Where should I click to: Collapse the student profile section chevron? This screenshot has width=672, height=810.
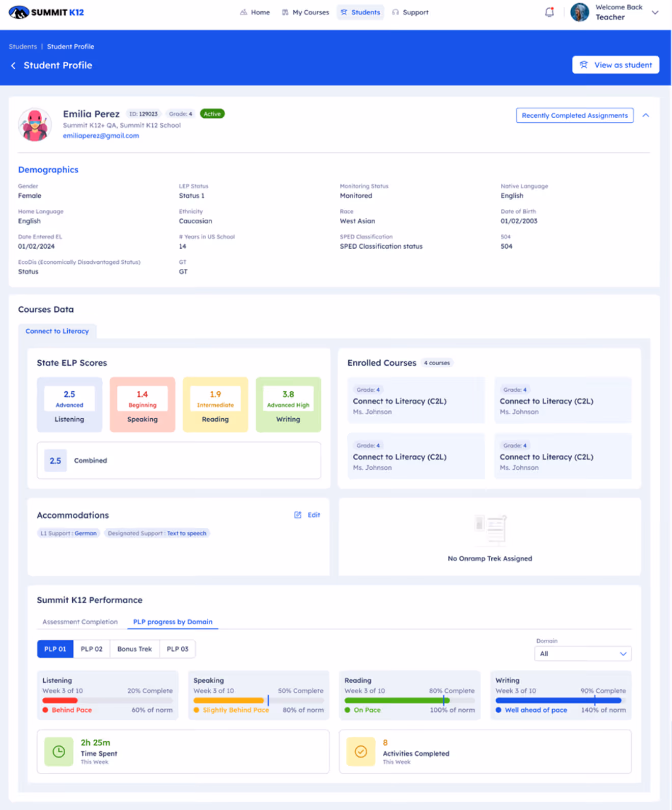tap(646, 115)
